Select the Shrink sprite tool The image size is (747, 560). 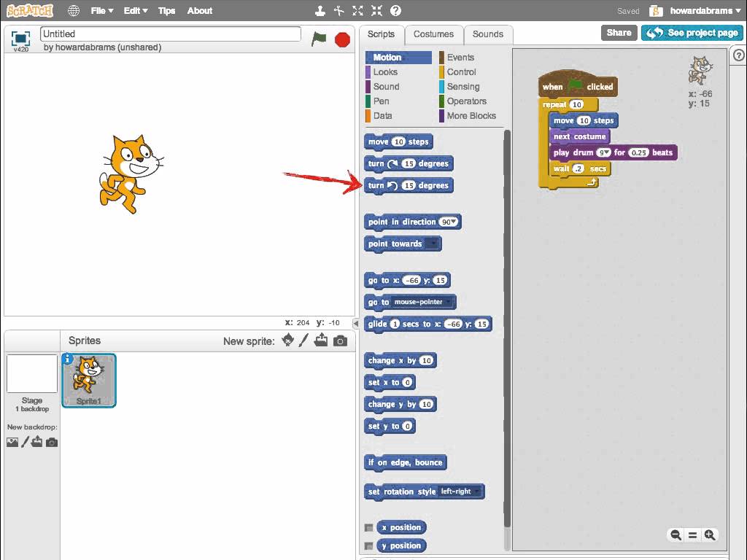coord(377,10)
